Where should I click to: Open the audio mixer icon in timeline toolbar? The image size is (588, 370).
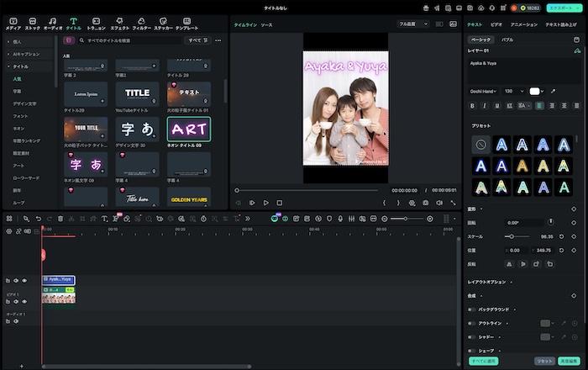pos(351,219)
